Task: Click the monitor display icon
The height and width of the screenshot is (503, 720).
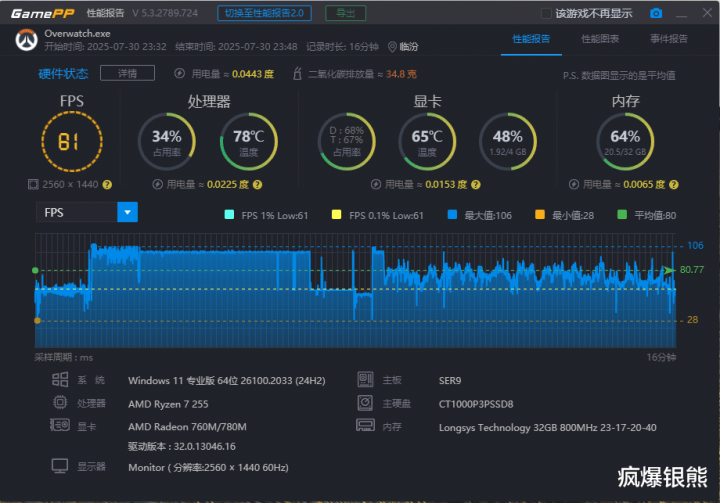Action: click(60, 466)
